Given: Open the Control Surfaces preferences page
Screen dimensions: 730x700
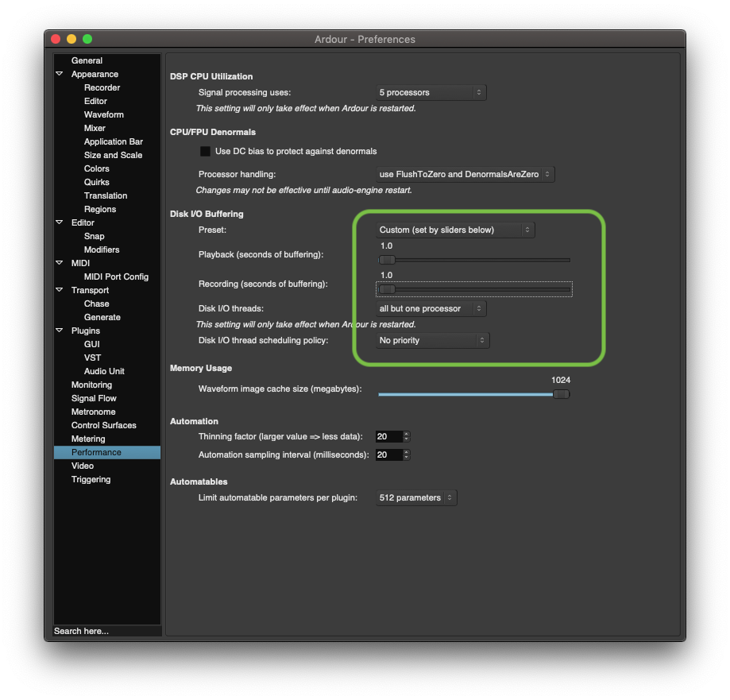Looking at the screenshot, I should click(103, 425).
